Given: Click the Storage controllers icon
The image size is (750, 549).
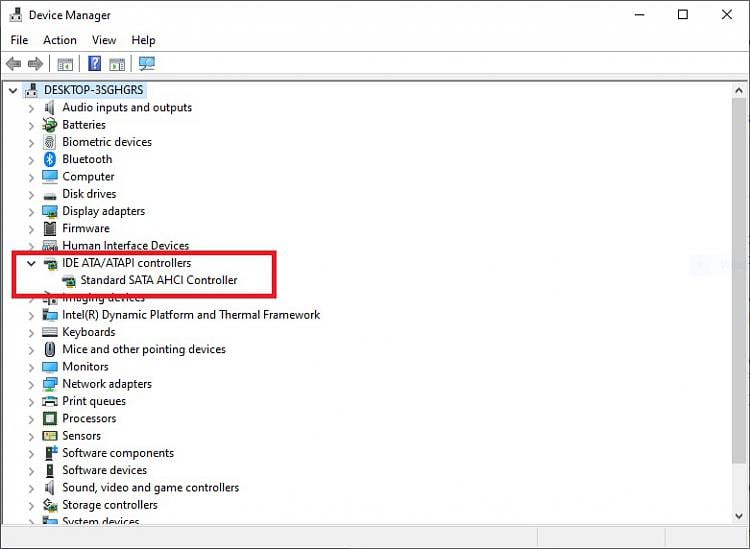Looking at the screenshot, I should (50, 505).
